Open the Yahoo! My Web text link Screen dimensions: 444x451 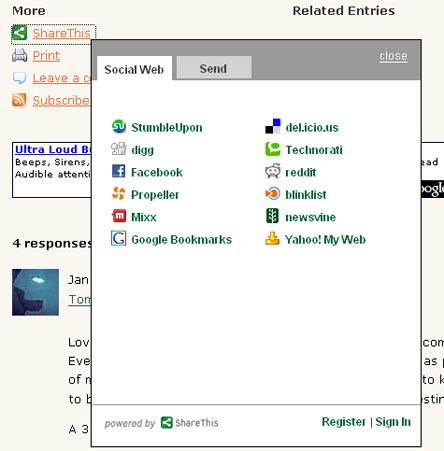tap(325, 239)
